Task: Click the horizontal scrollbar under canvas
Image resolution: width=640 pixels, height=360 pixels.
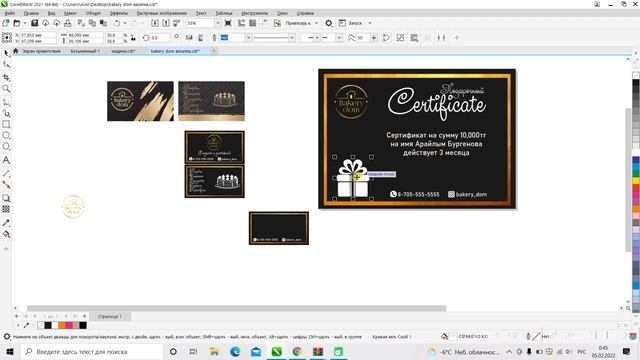Action: point(237,308)
